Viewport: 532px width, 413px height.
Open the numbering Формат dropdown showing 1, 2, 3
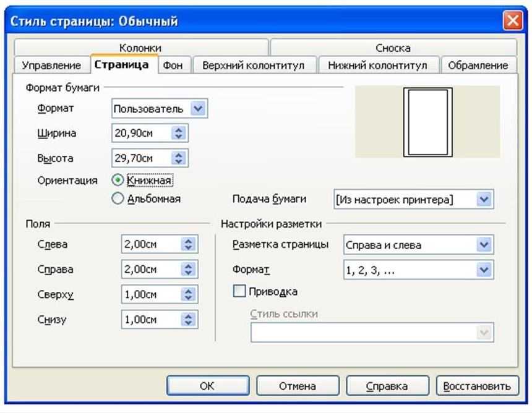pos(418,270)
